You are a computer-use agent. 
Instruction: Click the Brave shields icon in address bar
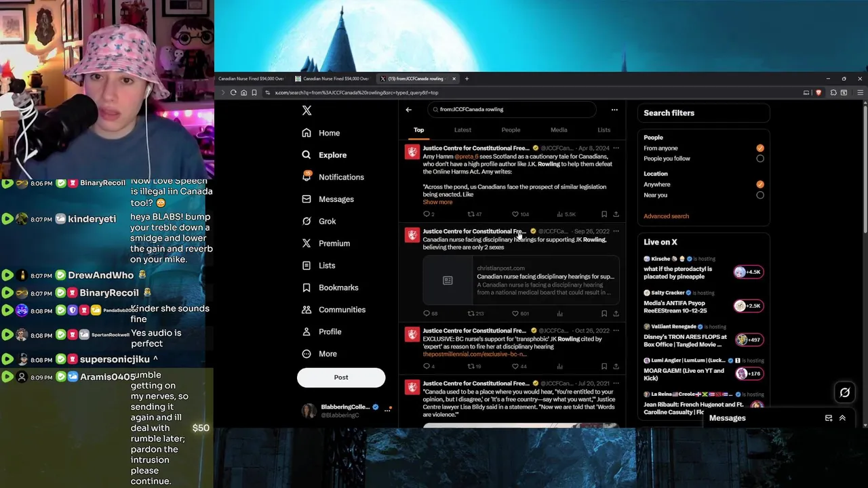pos(818,92)
